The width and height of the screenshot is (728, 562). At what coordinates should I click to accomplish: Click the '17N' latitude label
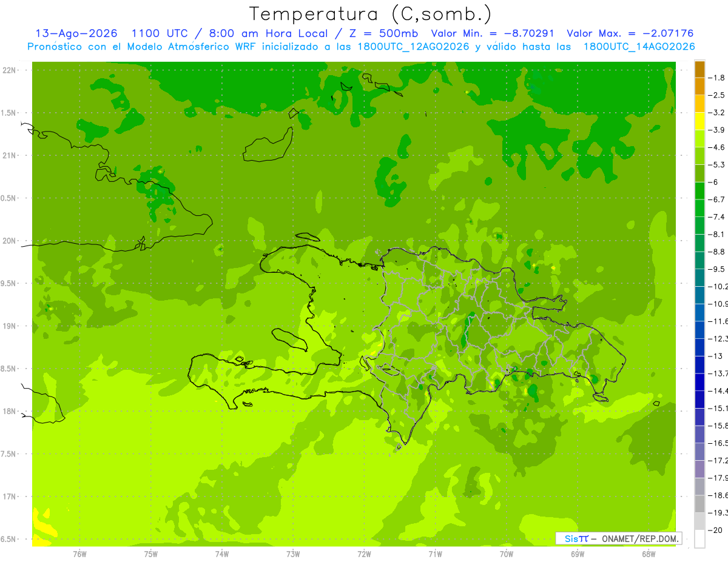10,497
